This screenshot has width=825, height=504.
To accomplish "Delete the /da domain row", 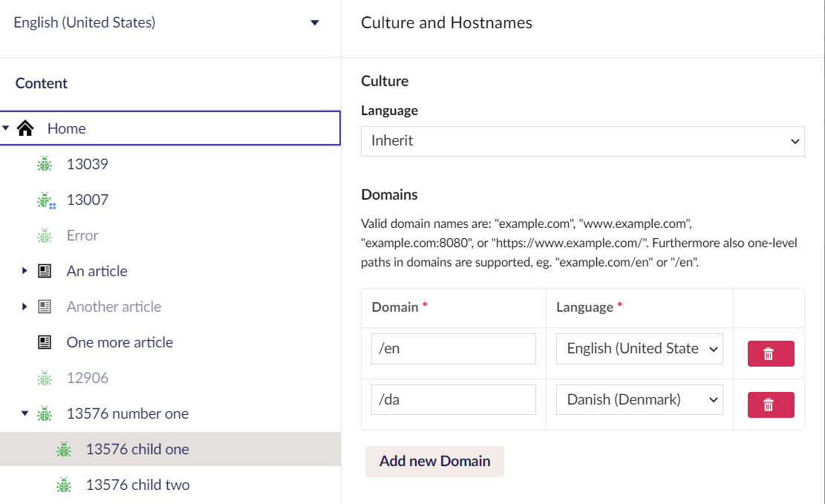I will (771, 405).
